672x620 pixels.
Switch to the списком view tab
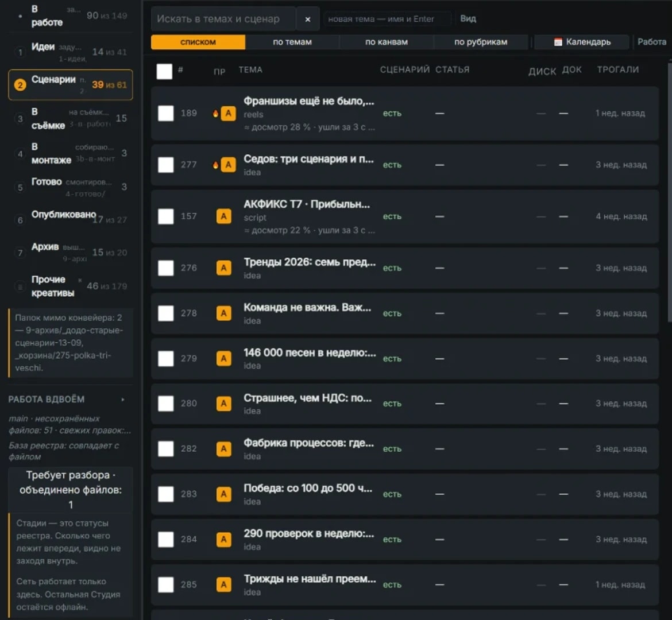tap(198, 42)
